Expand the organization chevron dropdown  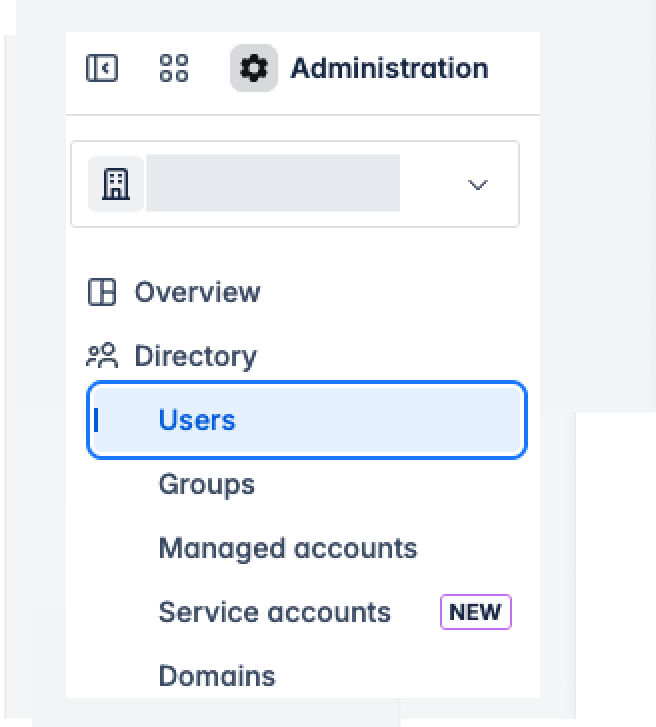coord(478,185)
